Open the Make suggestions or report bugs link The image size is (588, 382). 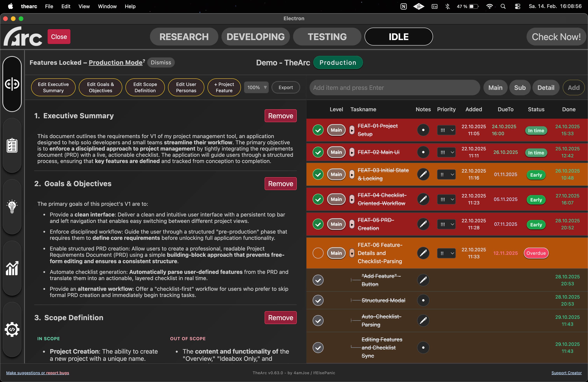(37, 373)
